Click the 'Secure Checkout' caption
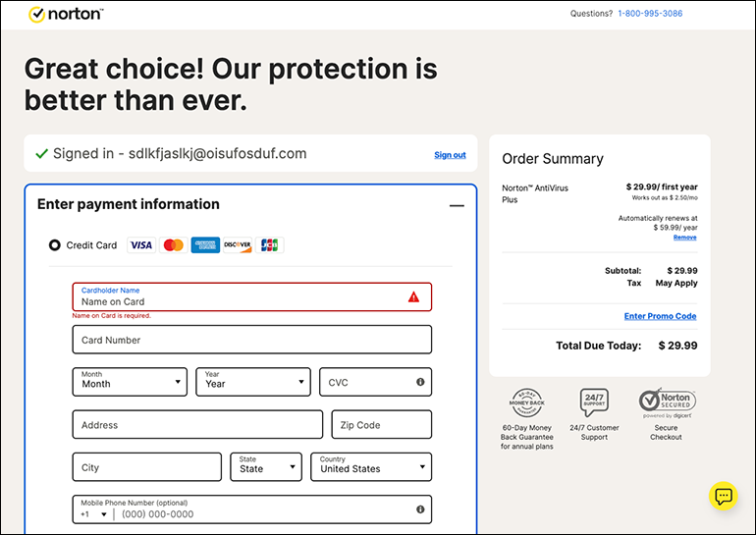 click(666, 432)
